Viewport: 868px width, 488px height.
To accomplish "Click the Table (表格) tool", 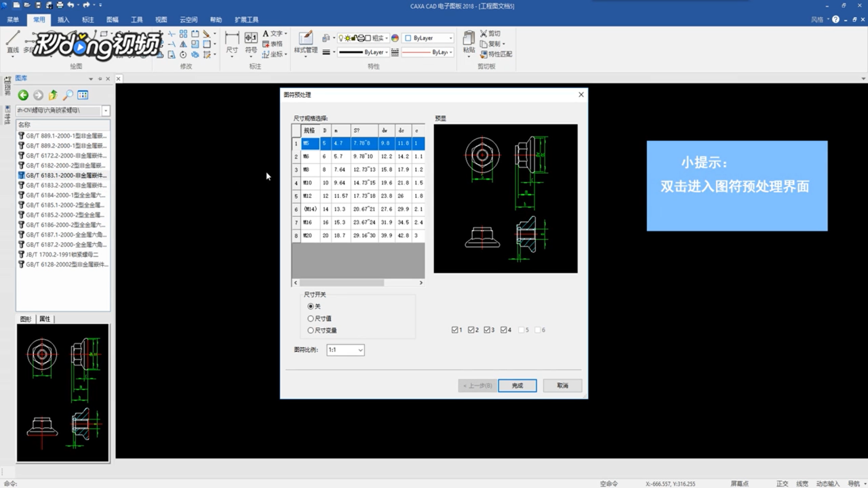I will [273, 43].
